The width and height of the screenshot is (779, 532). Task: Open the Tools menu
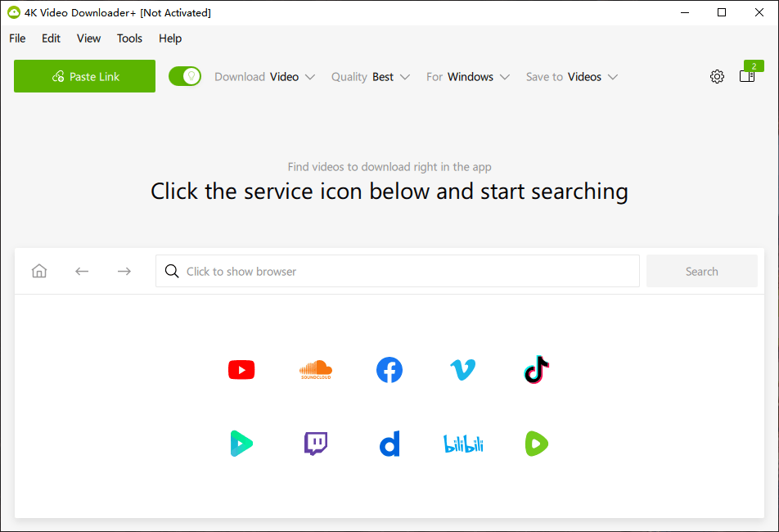pyautogui.click(x=129, y=38)
